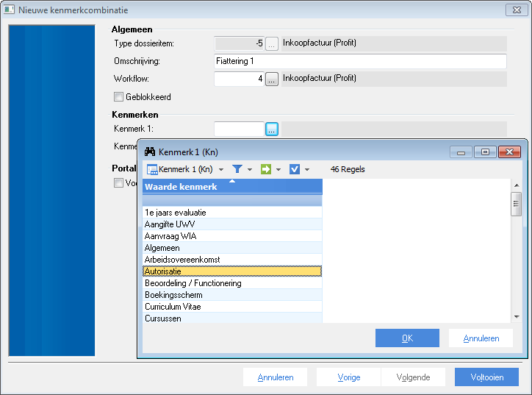This screenshot has width=532, height=395.
Task: Click the blue filter funnel icon
Action: [237, 168]
